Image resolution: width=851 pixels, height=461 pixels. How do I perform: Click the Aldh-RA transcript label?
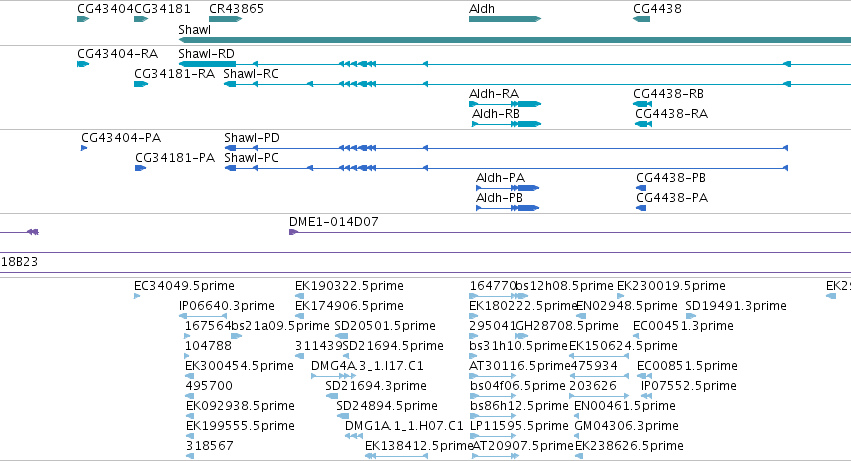[x=494, y=94]
